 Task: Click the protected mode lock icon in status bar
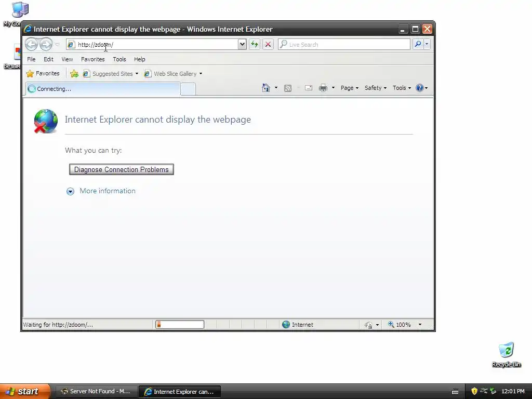(368, 325)
